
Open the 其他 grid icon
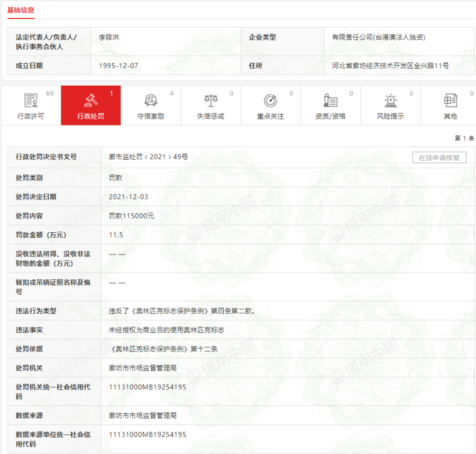pyautogui.click(x=450, y=101)
